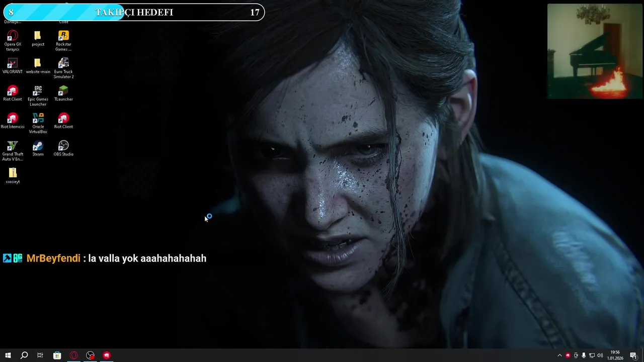Image resolution: width=644 pixels, height=362 pixels.
Task: Switch to OBS Studio in taskbar
Action: coord(90,355)
